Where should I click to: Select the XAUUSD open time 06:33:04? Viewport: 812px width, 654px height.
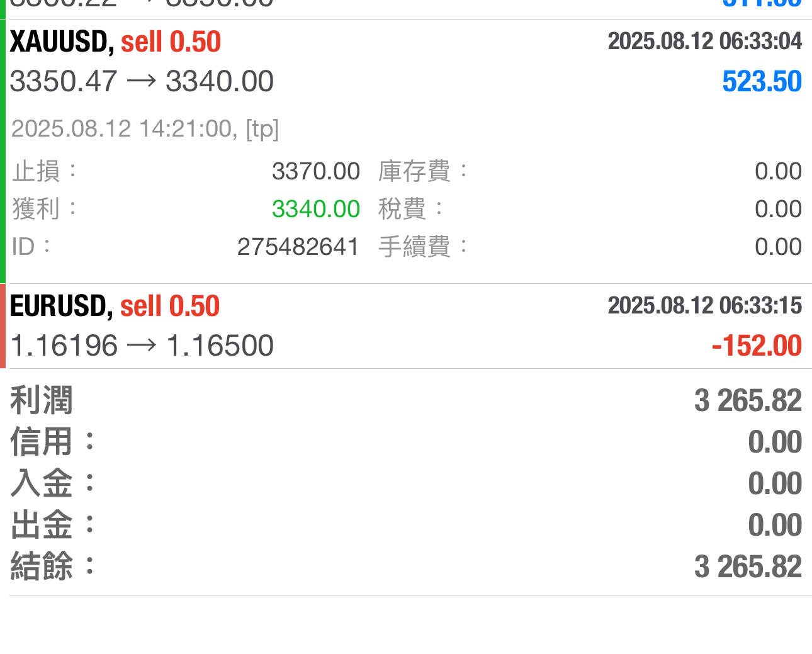pos(704,42)
